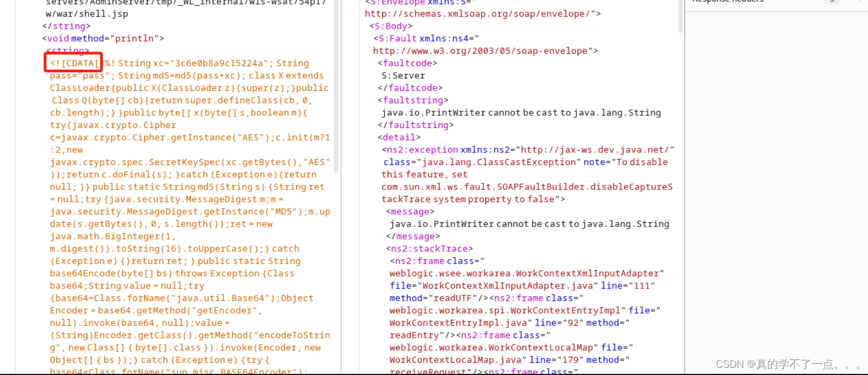Image resolution: width=868 pixels, height=375 pixels.
Task: Click class="java.lang.ClassCastException" attribute
Action: coord(482,162)
